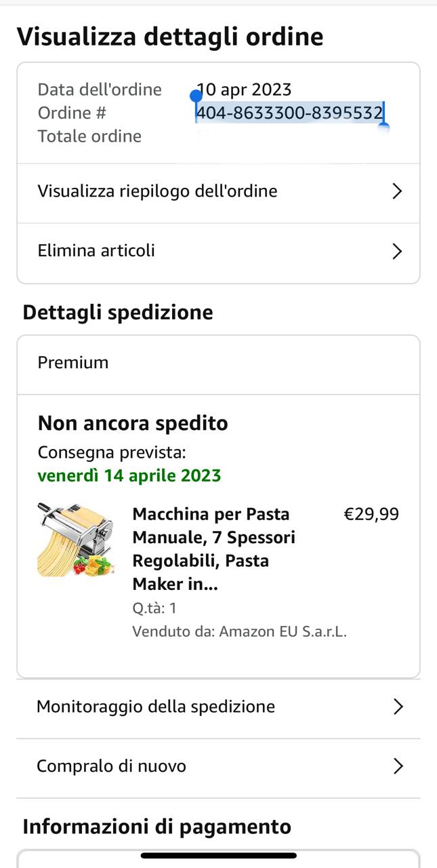This screenshot has width=437, height=868.
Task: Tap the pasta machine product thumbnail
Action: point(75,540)
